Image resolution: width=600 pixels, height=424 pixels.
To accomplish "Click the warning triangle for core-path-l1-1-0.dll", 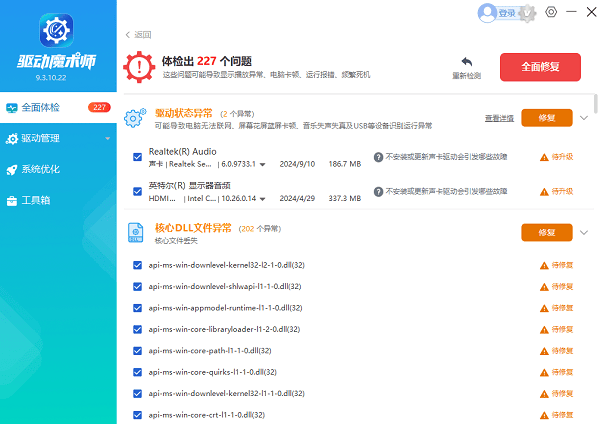I will pos(544,351).
